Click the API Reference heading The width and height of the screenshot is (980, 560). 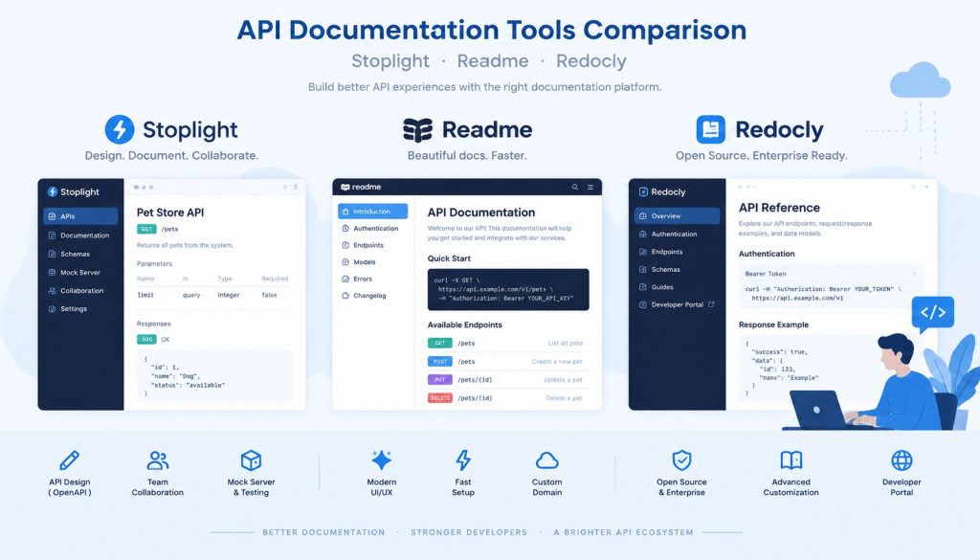tap(779, 208)
